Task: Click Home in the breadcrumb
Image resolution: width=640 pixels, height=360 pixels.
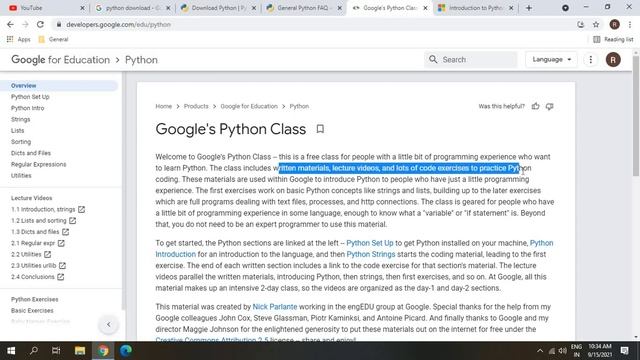Action: pyautogui.click(x=163, y=106)
